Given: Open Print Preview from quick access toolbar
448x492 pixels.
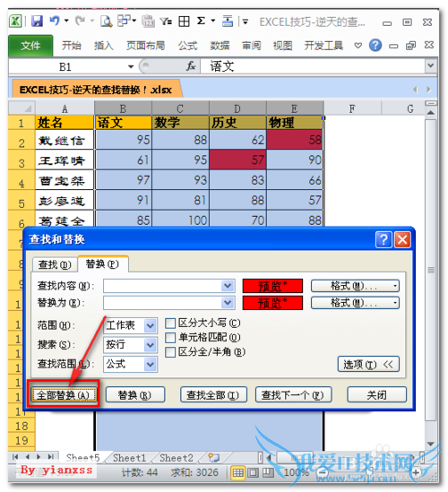Looking at the screenshot, I should [x=107, y=22].
